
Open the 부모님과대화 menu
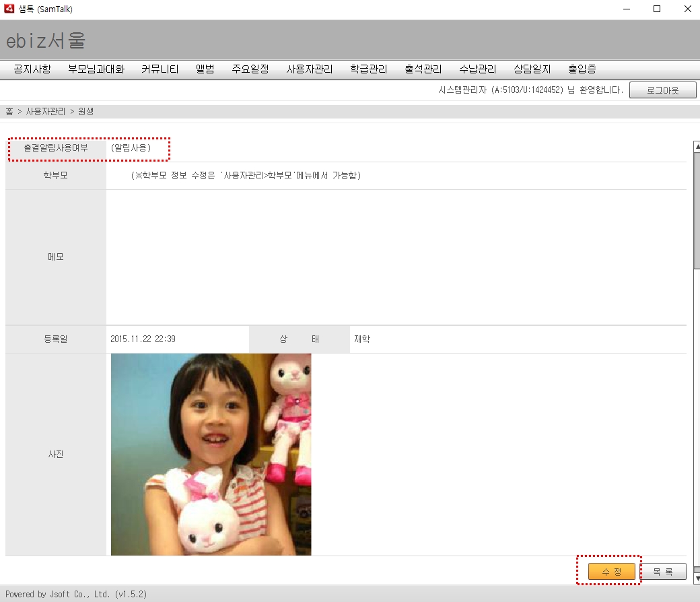(96, 69)
